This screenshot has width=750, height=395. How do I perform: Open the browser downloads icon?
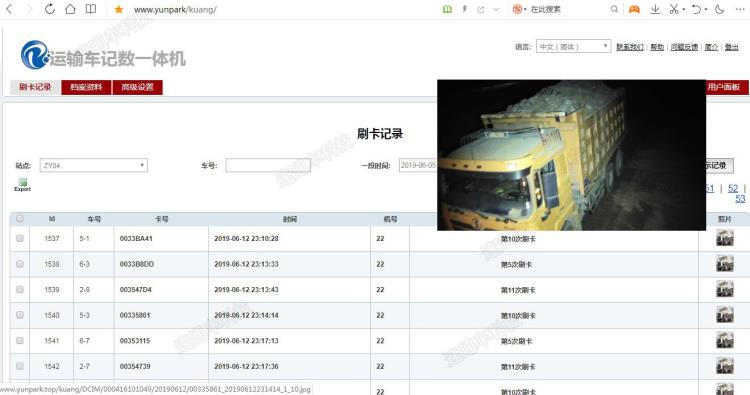click(x=655, y=9)
